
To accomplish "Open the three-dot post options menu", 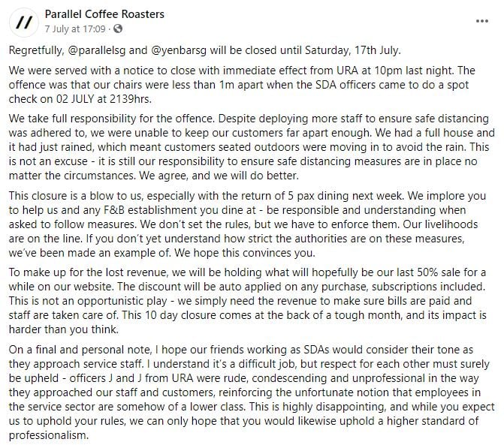I will tap(481, 21).
